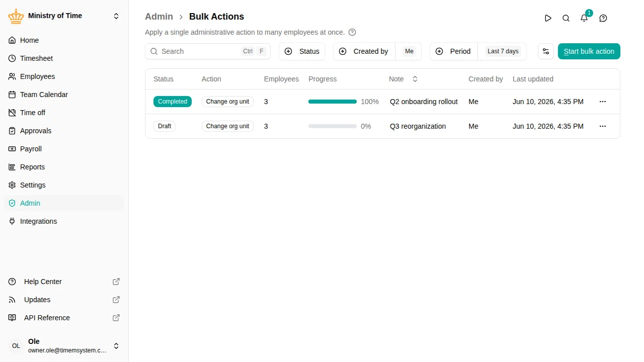Screen dimensions: 644x362
Task: Open Settings in the sidebar
Action: [x=64, y=185]
